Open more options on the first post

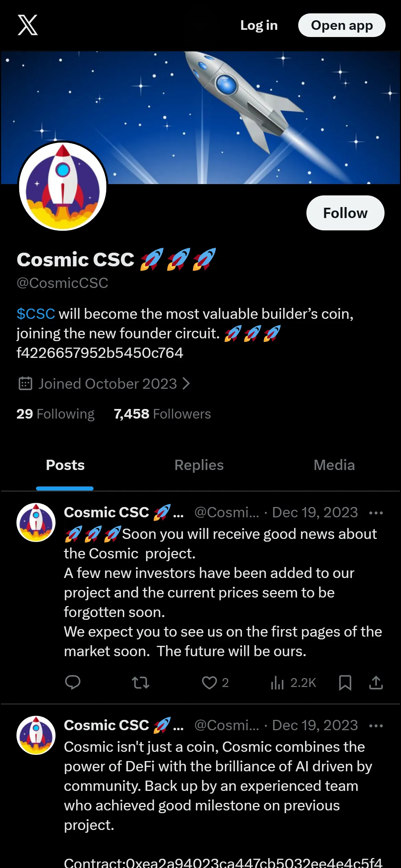pyautogui.click(x=376, y=513)
